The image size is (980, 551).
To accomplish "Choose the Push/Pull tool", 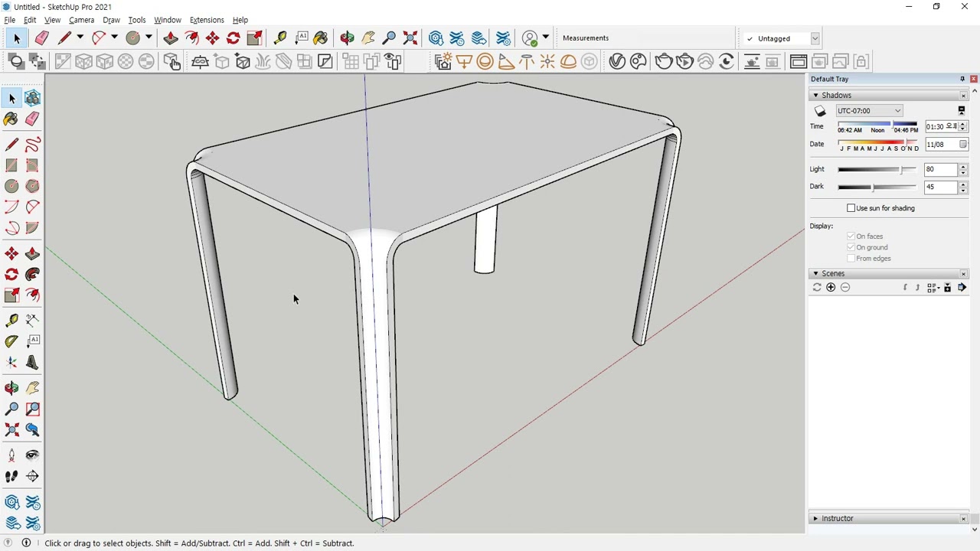I will [x=32, y=253].
